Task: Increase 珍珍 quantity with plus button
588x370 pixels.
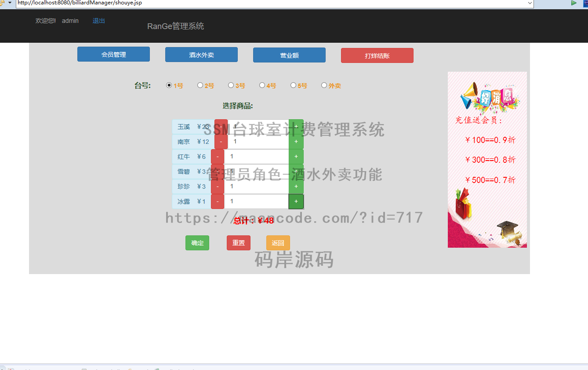Action: coord(296,187)
